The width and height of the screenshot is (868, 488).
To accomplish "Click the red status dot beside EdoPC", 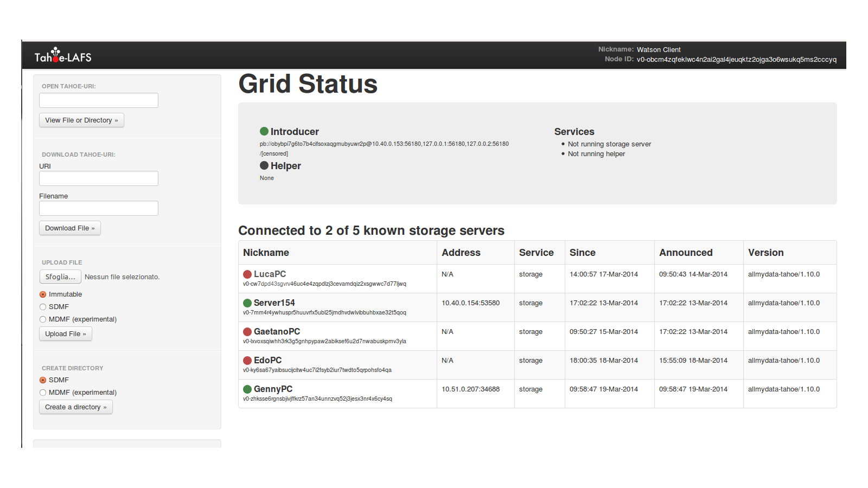I will tap(247, 361).
